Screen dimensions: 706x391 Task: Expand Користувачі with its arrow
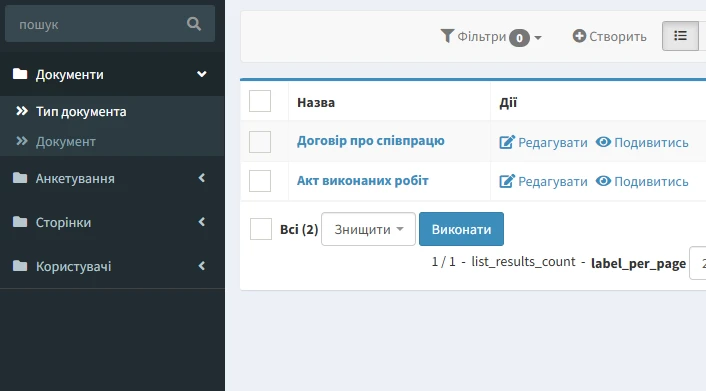click(202, 266)
